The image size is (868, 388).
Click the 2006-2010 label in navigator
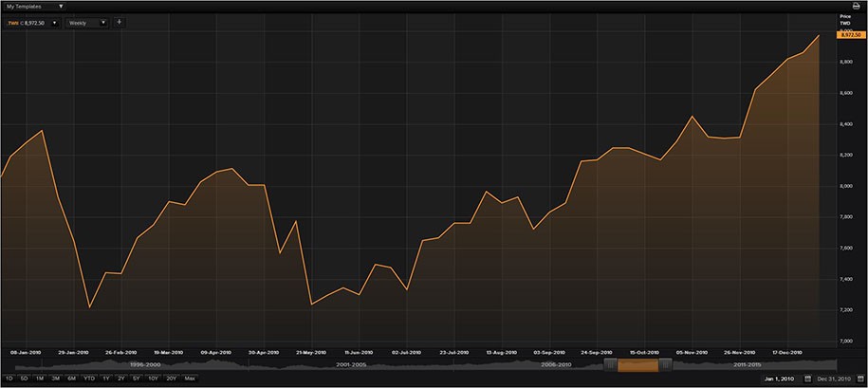[556, 365]
